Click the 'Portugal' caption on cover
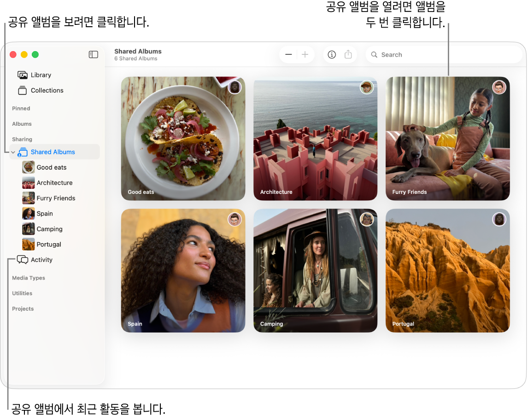The height and width of the screenshot is (420, 528). click(403, 324)
